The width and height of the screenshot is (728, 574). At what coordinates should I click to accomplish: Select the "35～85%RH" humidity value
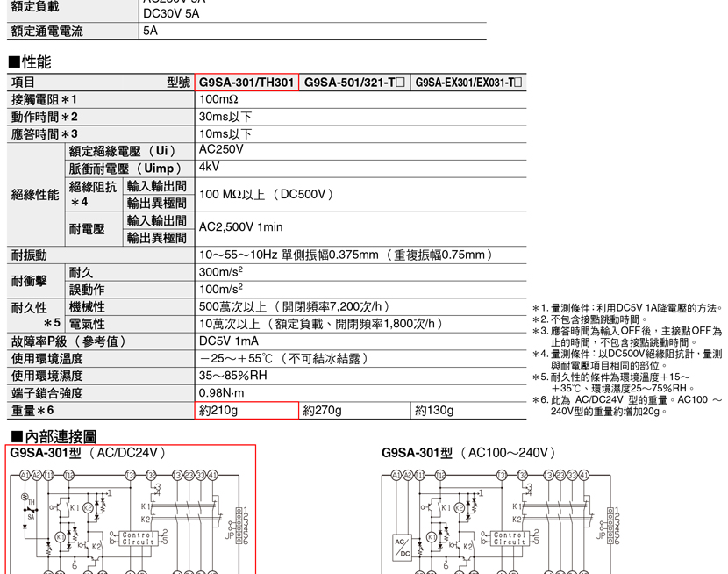[233, 376]
